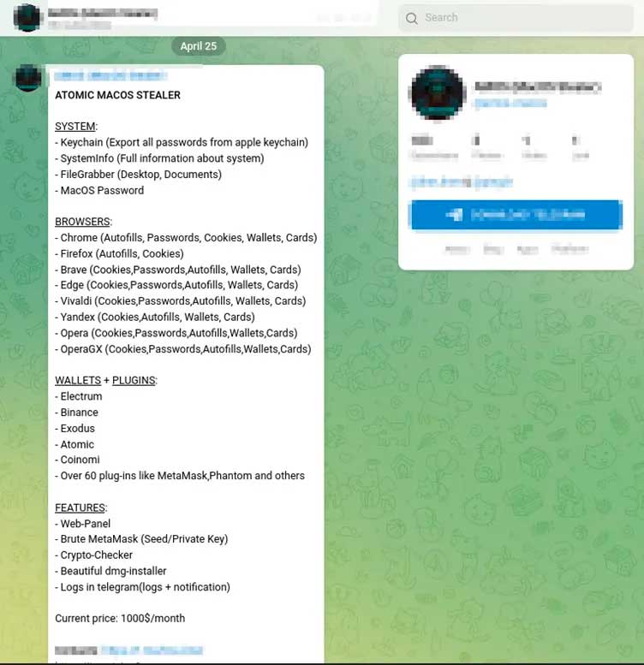Click blurred channel title in top header

102,13
